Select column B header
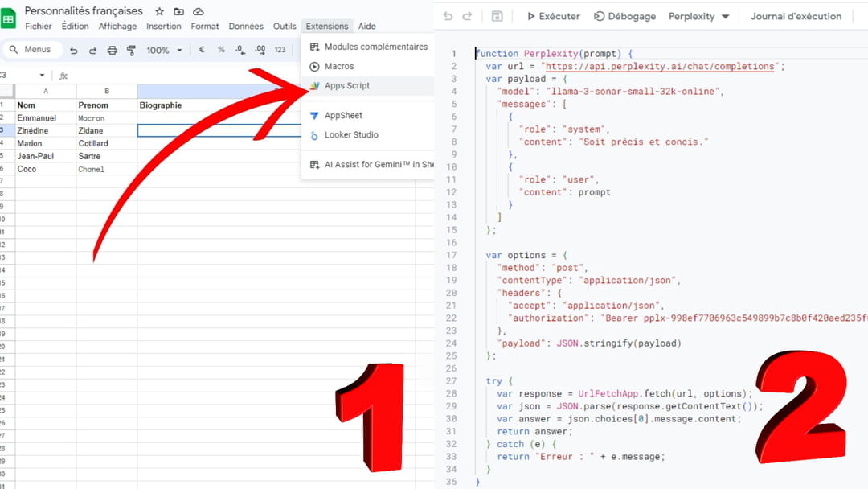868x489 pixels. (x=107, y=92)
